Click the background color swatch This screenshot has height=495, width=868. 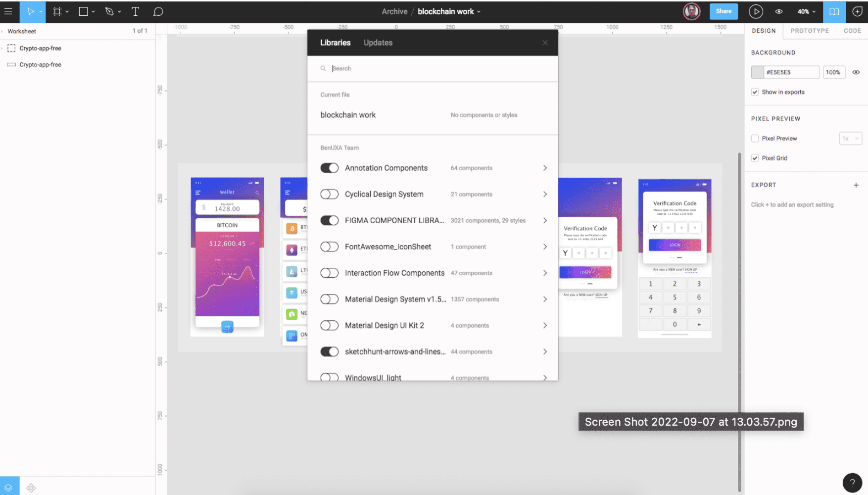757,72
